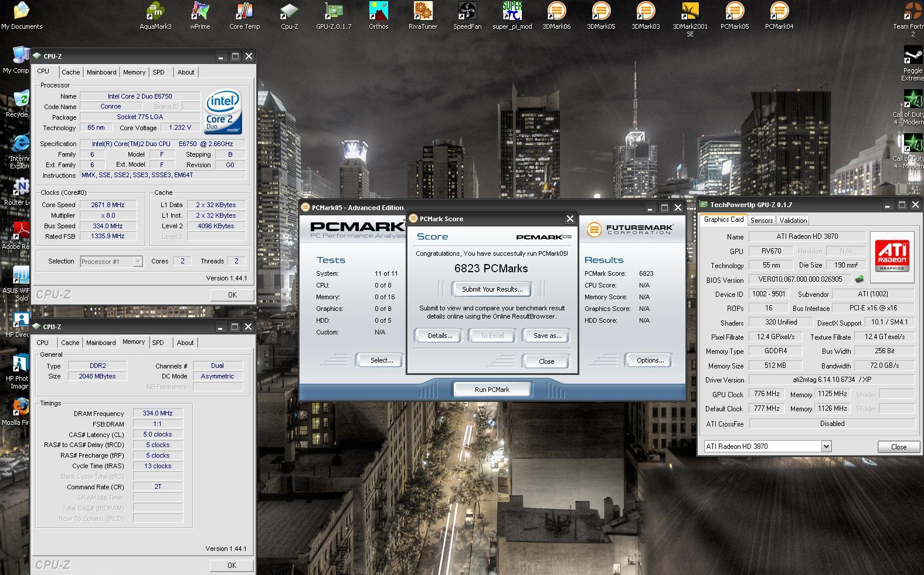
Task: Launch the wPrime desktop icon
Action: point(200,15)
